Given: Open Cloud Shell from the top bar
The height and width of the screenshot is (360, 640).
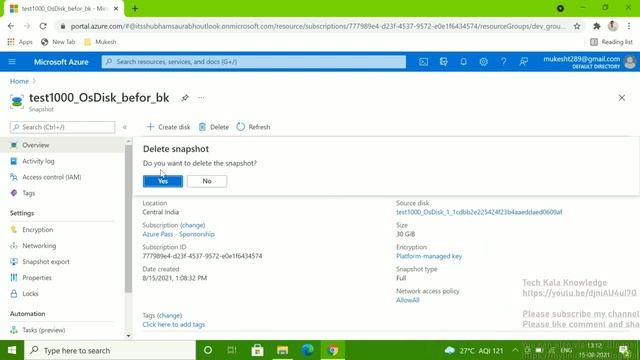Looking at the screenshot, I should tap(423, 62).
